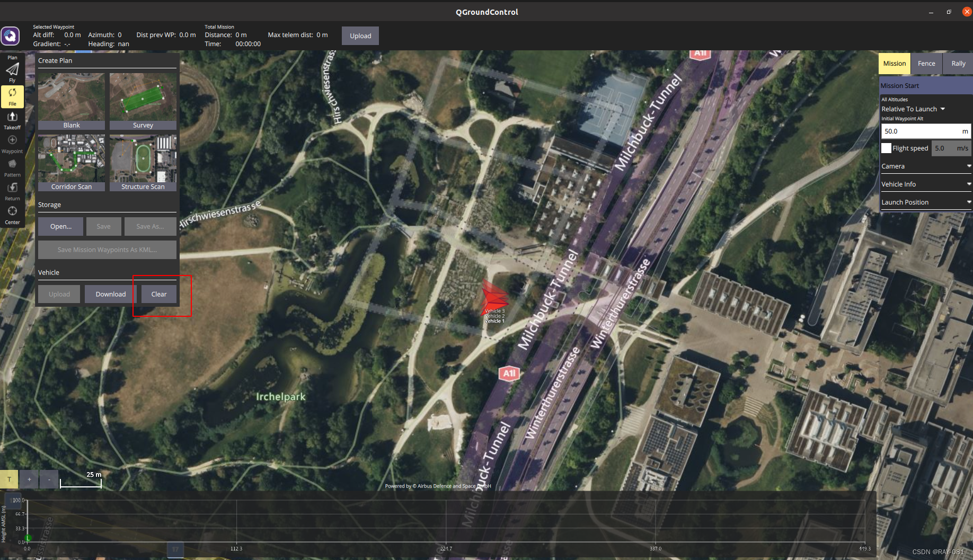Click Upload button in top toolbar
Viewport: 973px width, 560px height.
click(x=360, y=35)
